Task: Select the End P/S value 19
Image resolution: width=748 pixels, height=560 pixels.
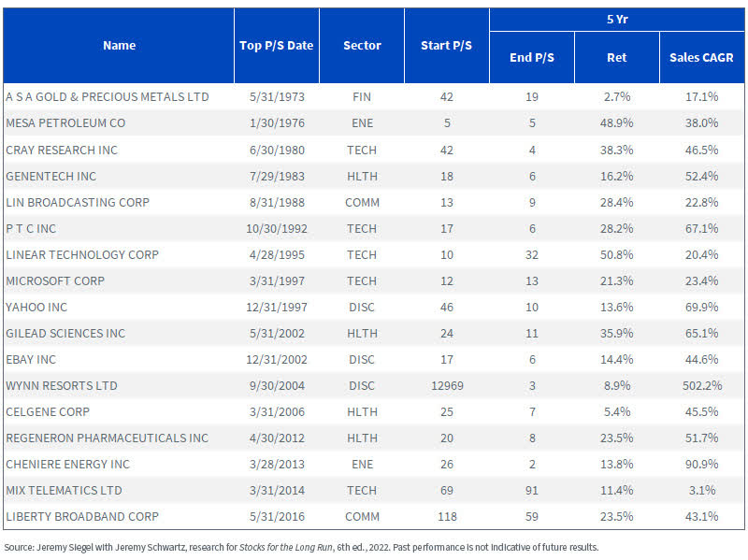Action: 532,97
